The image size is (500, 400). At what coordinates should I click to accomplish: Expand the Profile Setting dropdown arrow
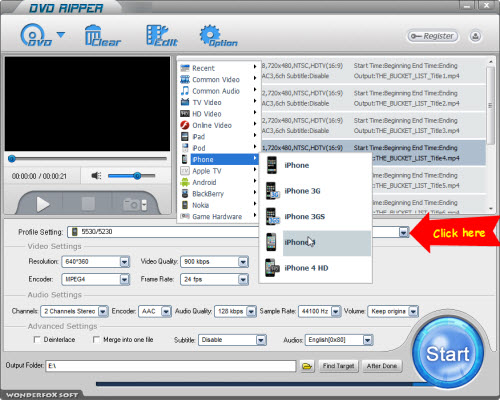coord(403,232)
